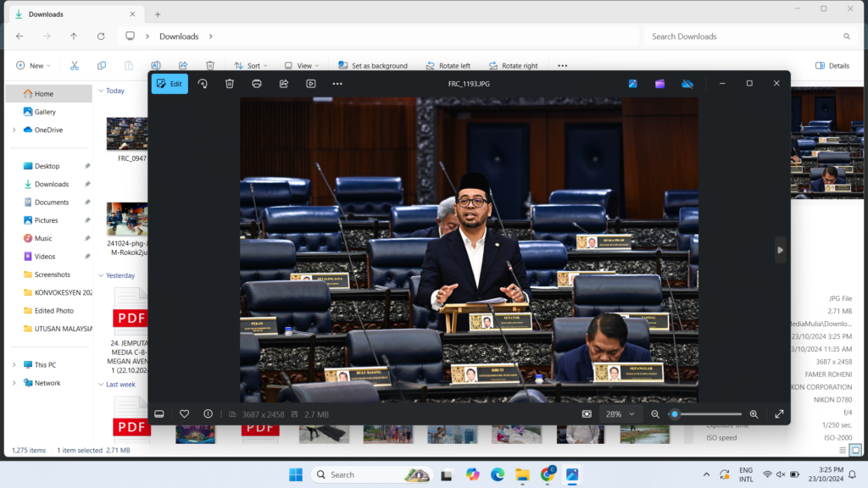Click the zoom in magnifier icon

[754, 414]
